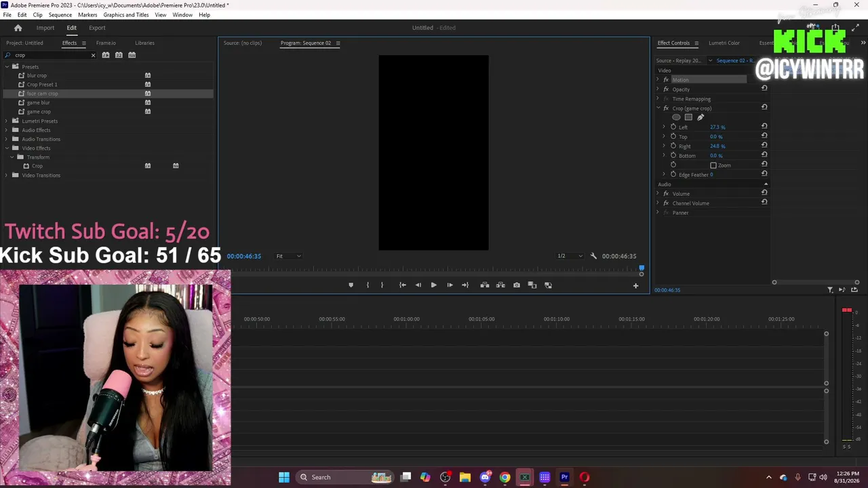868x488 pixels.
Task: Click the 32-bit Color effects filter icon
Action: (119, 55)
